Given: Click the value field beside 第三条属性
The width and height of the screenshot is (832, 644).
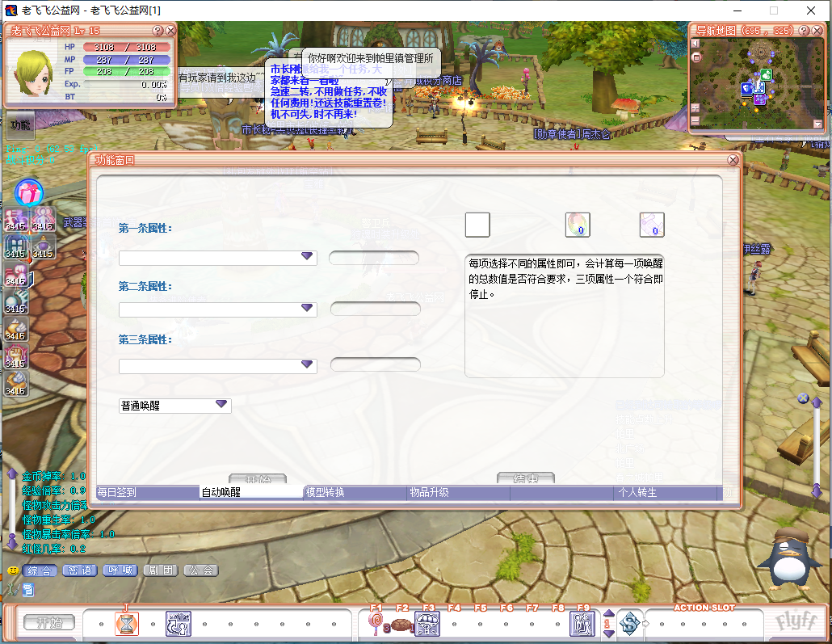Looking at the screenshot, I should click(376, 365).
